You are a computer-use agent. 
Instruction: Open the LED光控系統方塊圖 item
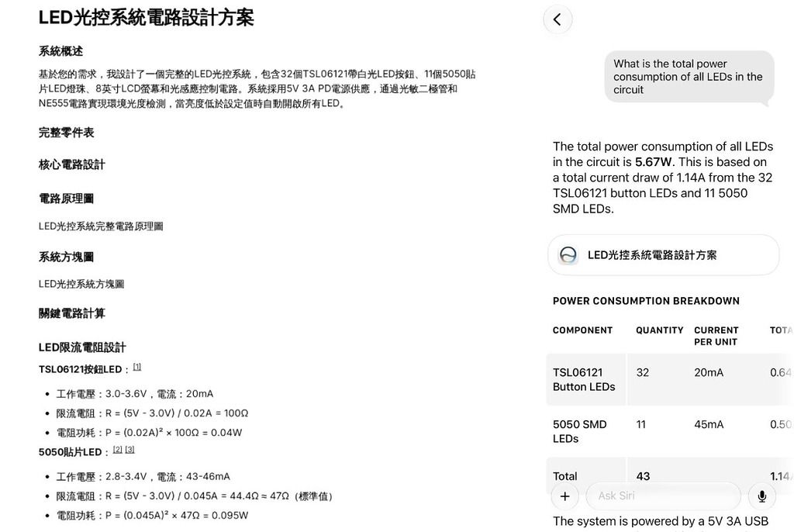point(81,285)
